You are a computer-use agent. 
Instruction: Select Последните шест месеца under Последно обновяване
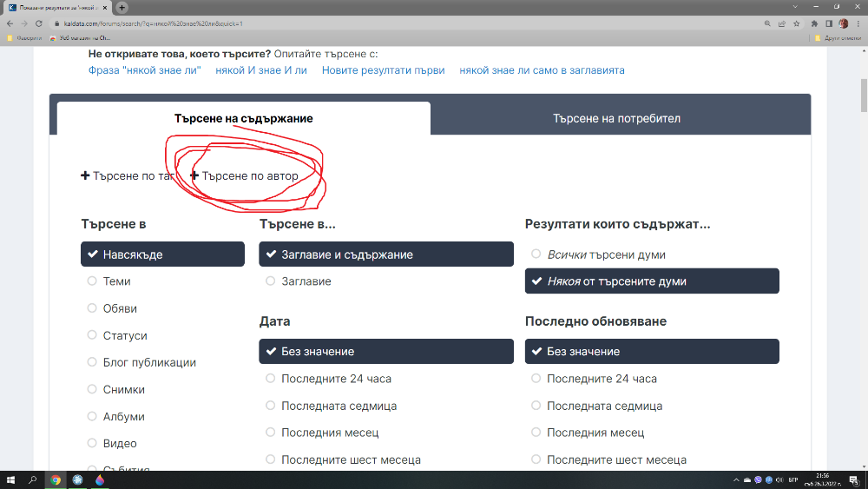click(x=608, y=459)
